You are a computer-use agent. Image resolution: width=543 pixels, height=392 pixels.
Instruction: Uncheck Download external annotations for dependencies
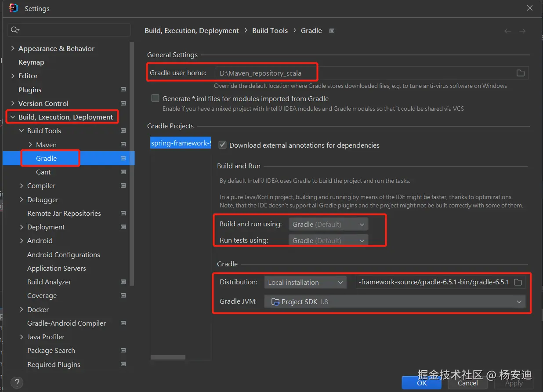tap(222, 145)
